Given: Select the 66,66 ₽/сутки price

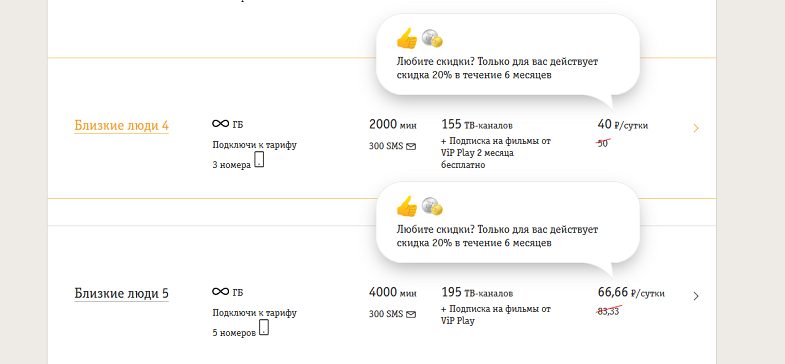Looking at the screenshot, I should pyautogui.click(x=631, y=292).
